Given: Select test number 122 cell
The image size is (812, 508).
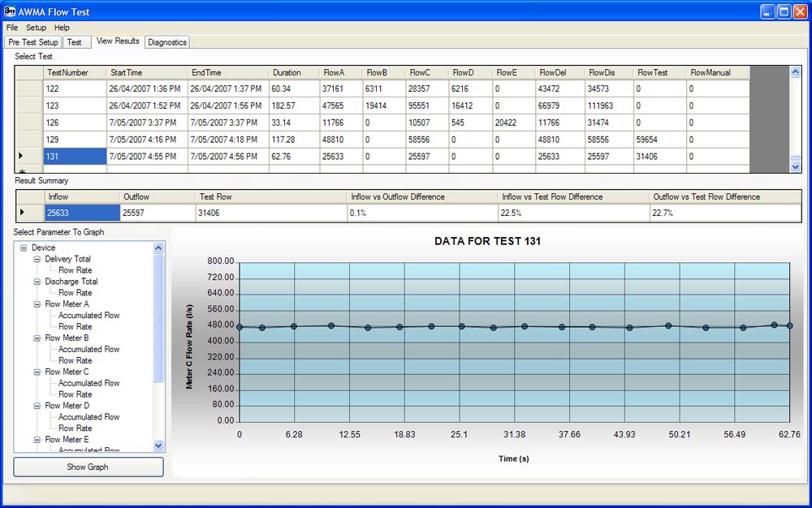Looking at the screenshot, I should pyautogui.click(x=75, y=89).
